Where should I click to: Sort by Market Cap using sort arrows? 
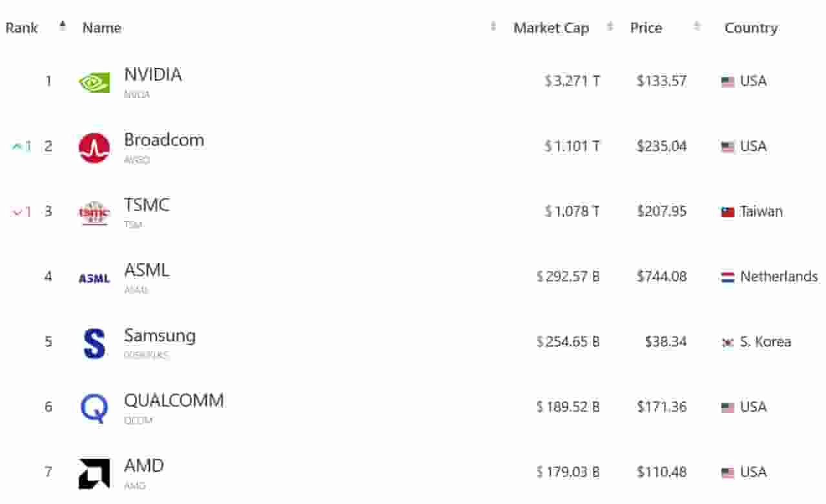610,26
